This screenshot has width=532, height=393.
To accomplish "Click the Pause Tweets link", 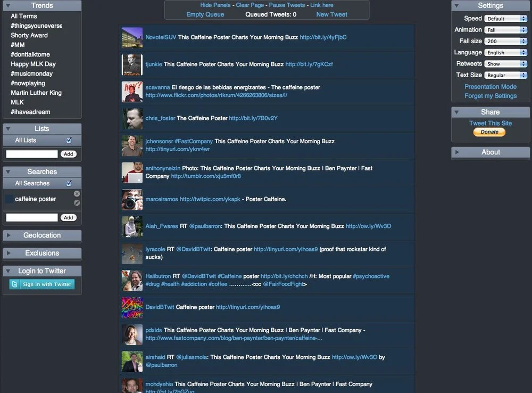I will tap(287, 5).
